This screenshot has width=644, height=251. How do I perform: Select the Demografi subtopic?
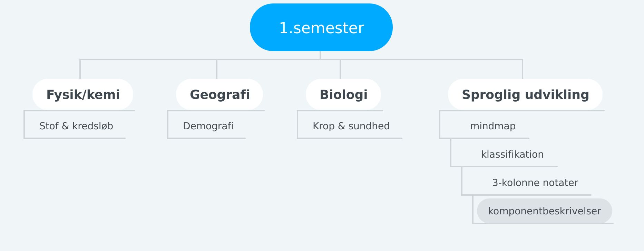tap(208, 126)
